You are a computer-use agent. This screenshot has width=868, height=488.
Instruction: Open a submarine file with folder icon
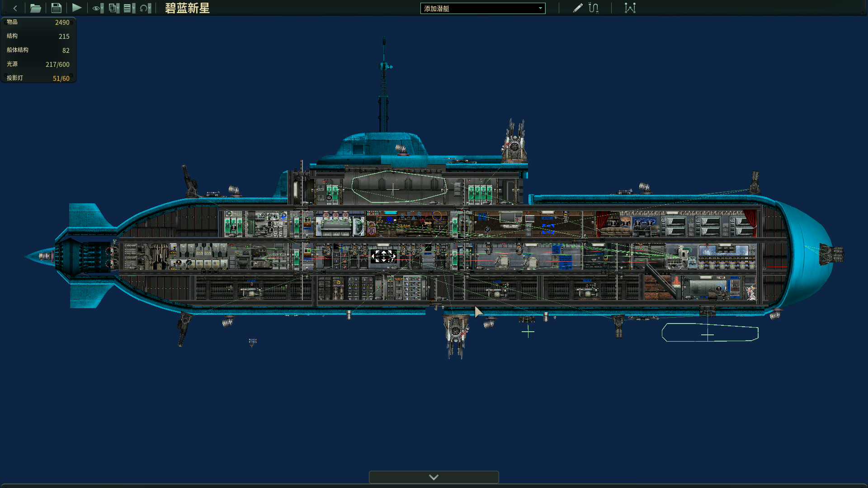(x=35, y=8)
